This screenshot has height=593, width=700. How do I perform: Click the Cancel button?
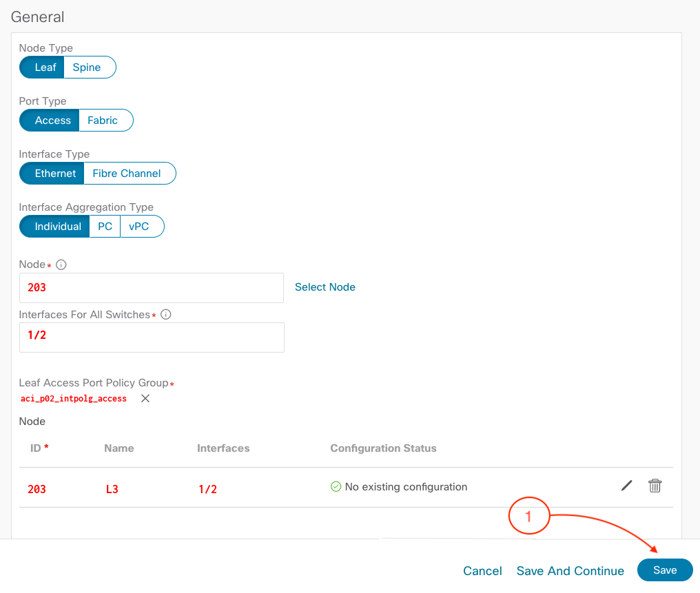[x=482, y=571]
